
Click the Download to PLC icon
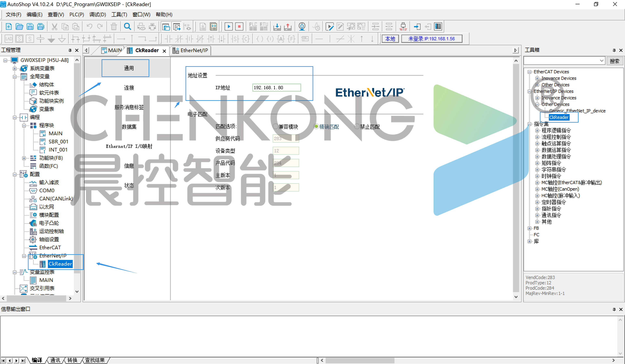tap(277, 26)
